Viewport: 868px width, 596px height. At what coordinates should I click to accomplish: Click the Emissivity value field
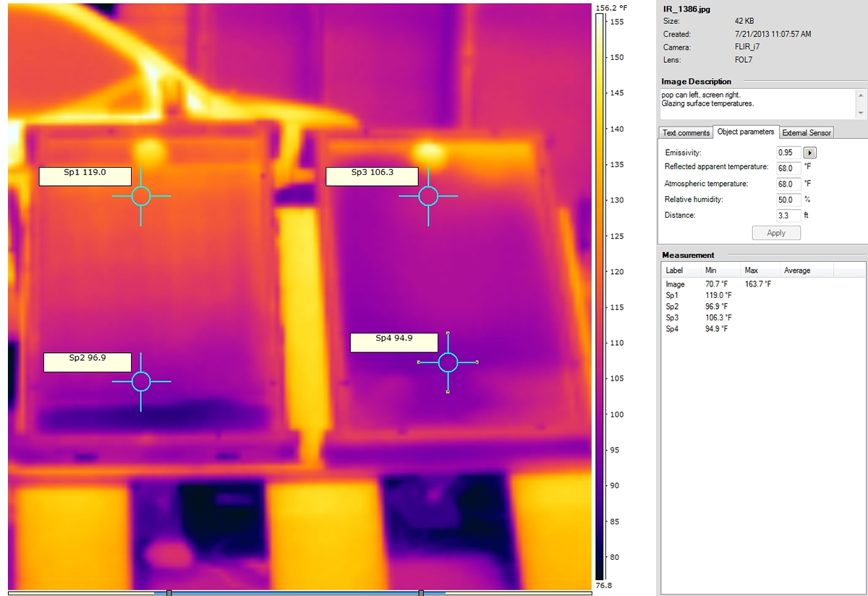click(788, 153)
